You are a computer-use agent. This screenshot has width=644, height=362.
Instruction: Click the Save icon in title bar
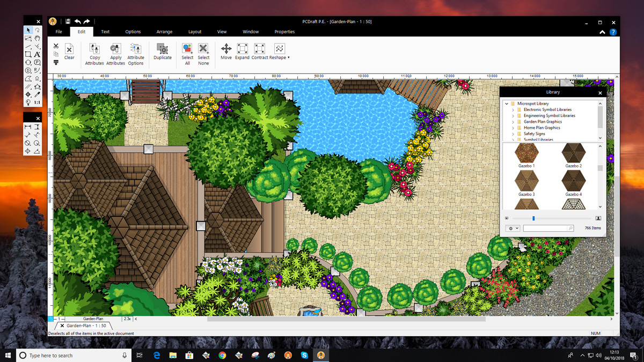click(68, 21)
